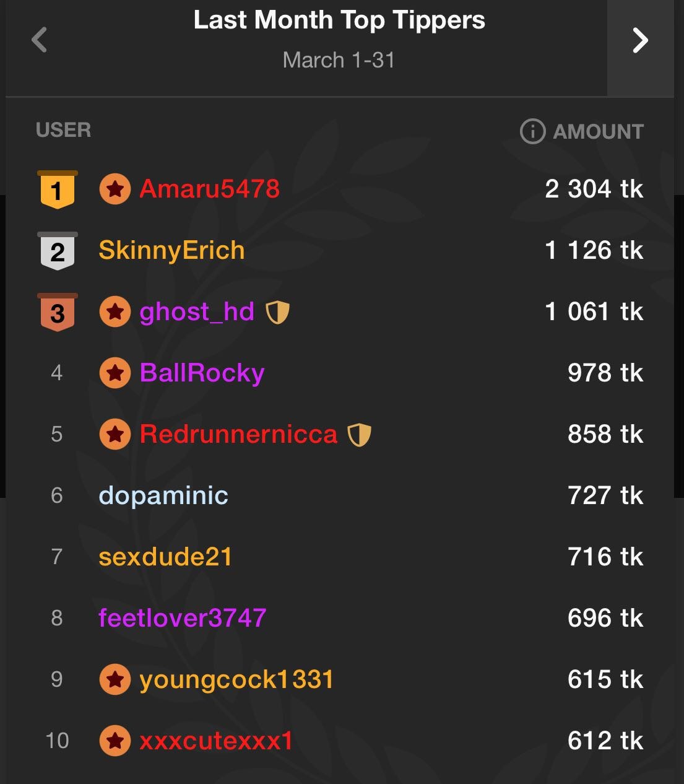Click the bronze rank 3 badge
The width and height of the screenshot is (684, 784).
[57, 312]
